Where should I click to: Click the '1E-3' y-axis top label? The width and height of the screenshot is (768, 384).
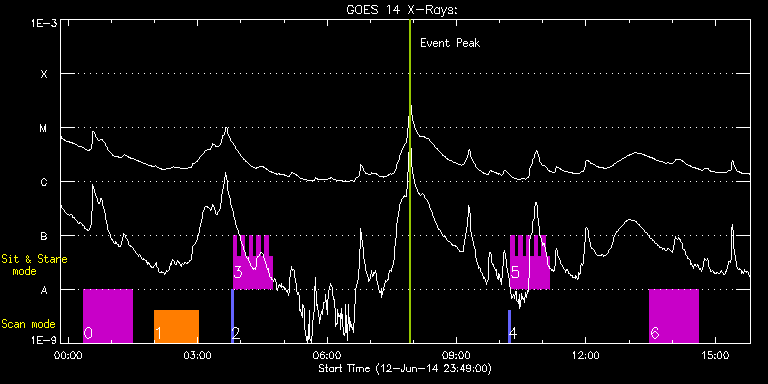click(45, 23)
